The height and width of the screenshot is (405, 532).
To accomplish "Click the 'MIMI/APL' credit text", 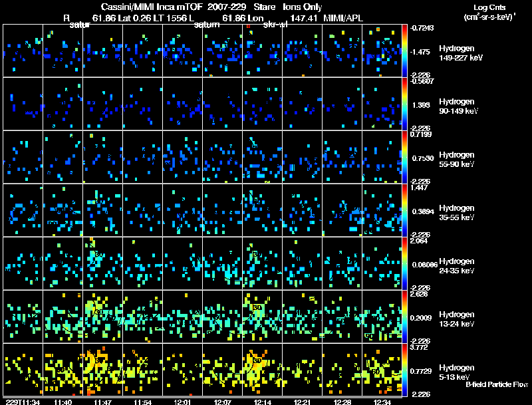I will 343,18.
